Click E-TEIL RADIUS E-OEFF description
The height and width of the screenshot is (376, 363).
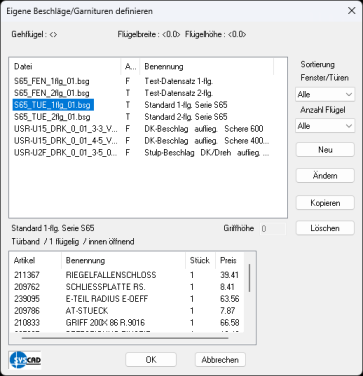[107, 299]
